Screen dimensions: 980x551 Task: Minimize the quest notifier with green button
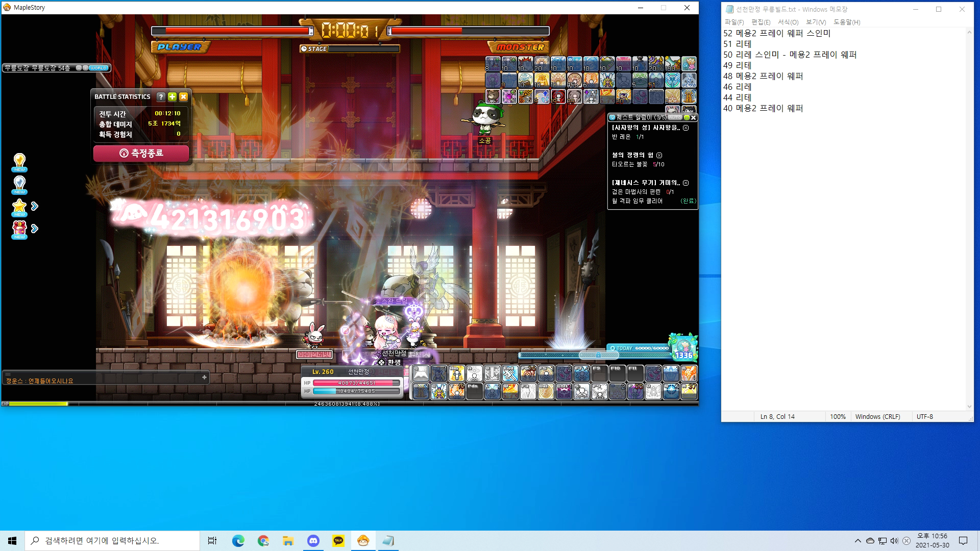click(x=687, y=117)
